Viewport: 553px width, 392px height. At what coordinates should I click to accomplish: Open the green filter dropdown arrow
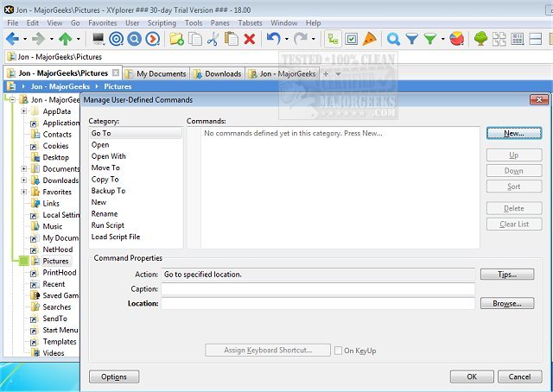pyautogui.click(x=442, y=39)
